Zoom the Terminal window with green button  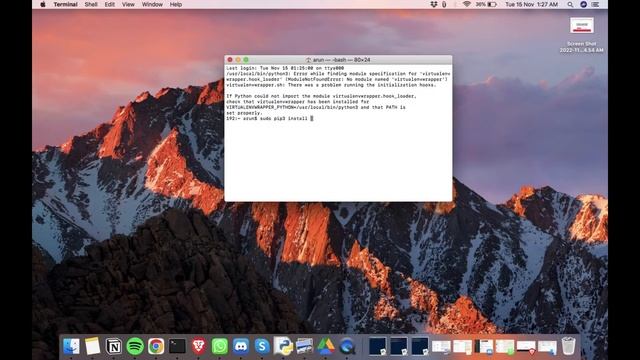[x=246, y=60]
